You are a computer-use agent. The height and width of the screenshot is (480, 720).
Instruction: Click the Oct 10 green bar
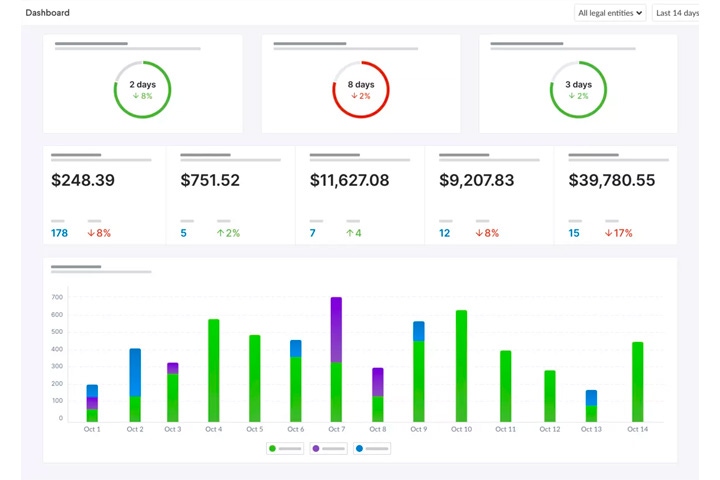461,366
